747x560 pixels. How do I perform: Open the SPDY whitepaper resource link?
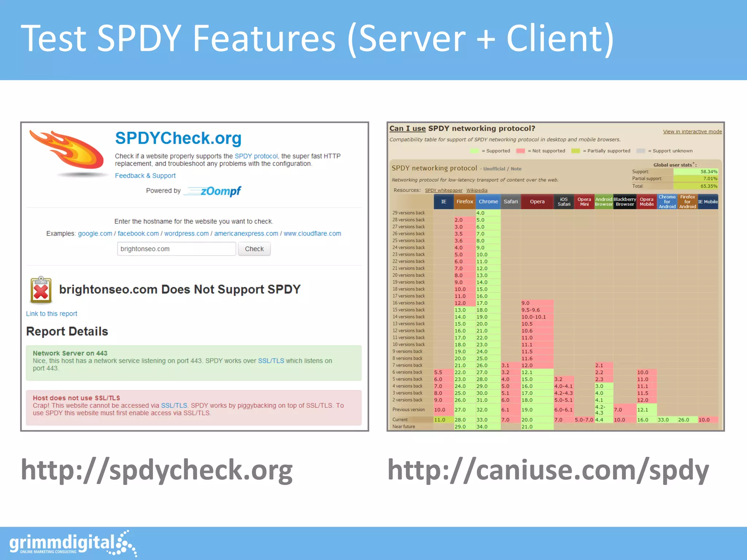444,190
